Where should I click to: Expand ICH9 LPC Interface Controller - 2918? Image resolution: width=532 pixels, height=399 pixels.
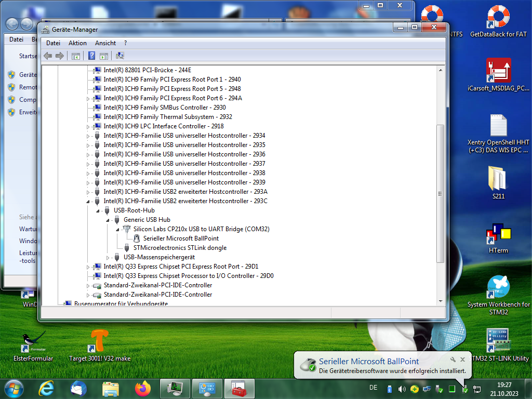pyautogui.click(x=88, y=127)
